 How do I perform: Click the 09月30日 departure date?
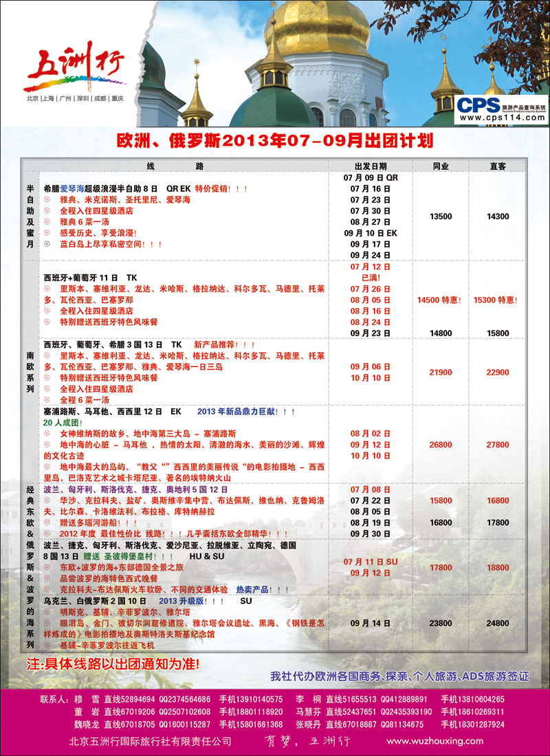(371, 534)
